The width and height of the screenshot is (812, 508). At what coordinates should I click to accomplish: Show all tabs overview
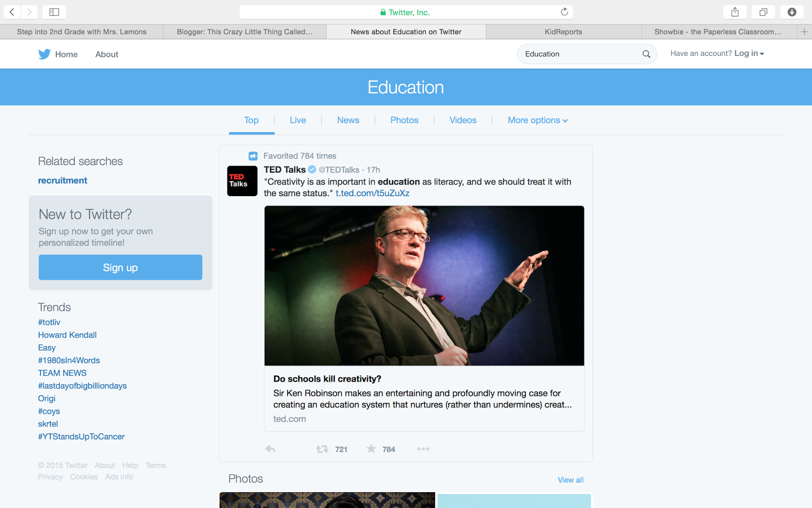click(x=763, y=12)
